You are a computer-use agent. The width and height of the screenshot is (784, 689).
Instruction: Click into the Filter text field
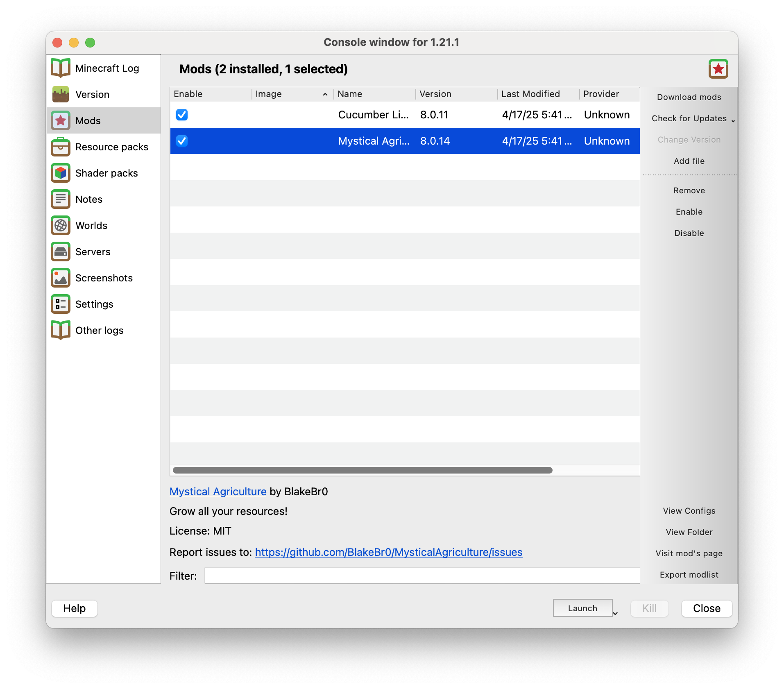pyautogui.click(x=422, y=576)
